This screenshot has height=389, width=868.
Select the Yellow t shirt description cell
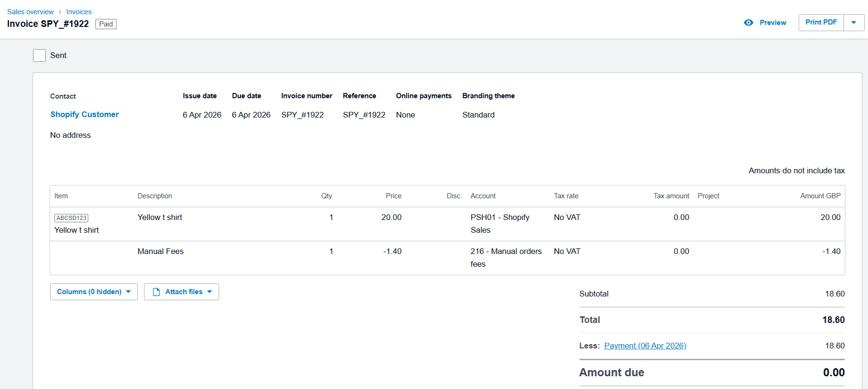(160, 217)
